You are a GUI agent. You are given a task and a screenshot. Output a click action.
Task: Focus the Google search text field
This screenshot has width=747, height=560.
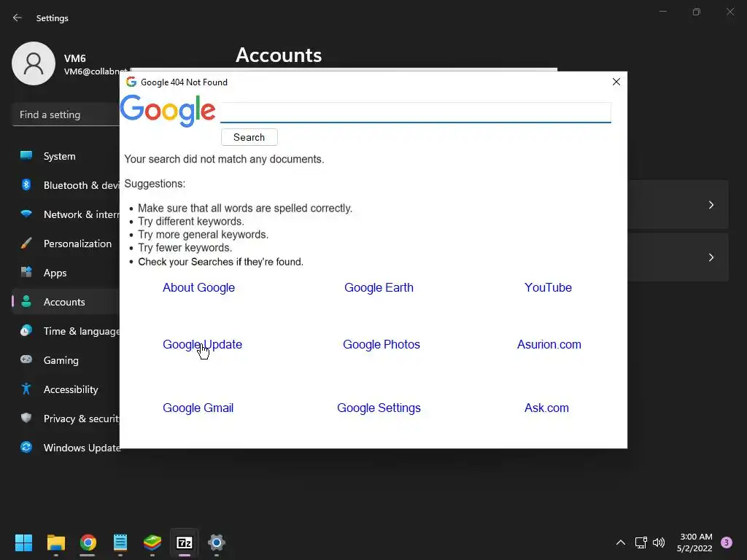click(x=415, y=112)
